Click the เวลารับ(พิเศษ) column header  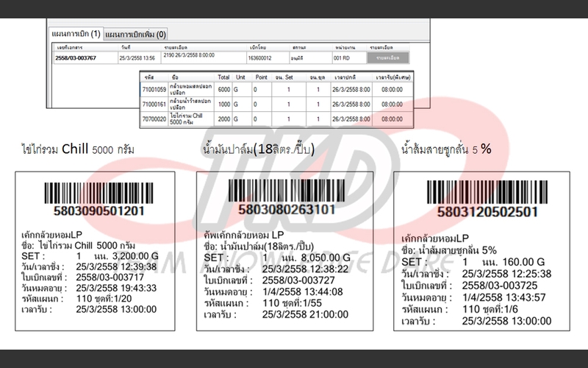(x=393, y=77)
